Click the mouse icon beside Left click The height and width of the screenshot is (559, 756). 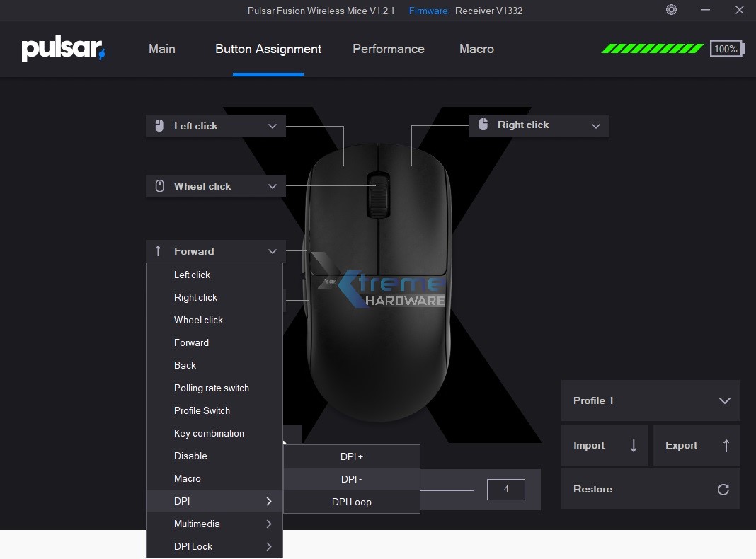point(159,125)
